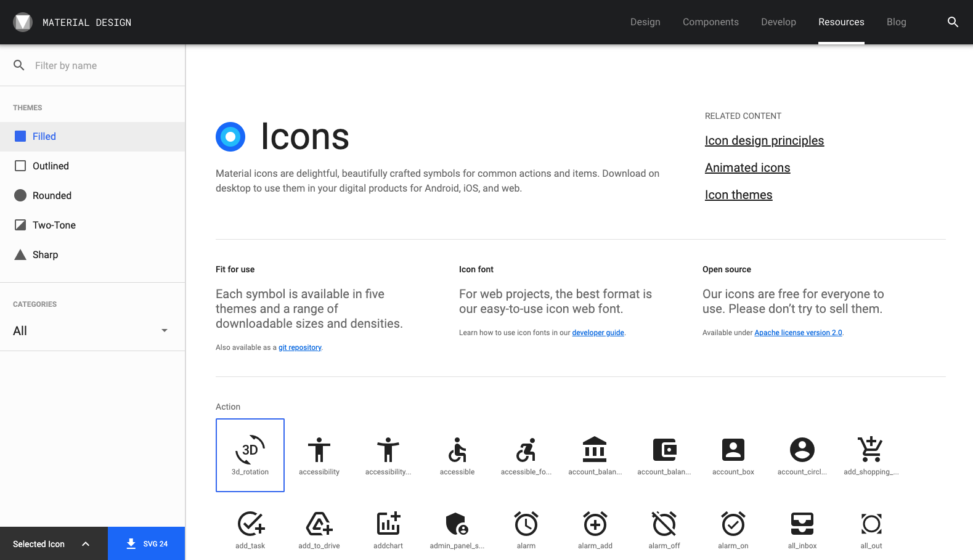973x560 pixels.
Task: Open Icon themes link
Action: point(738,195)
